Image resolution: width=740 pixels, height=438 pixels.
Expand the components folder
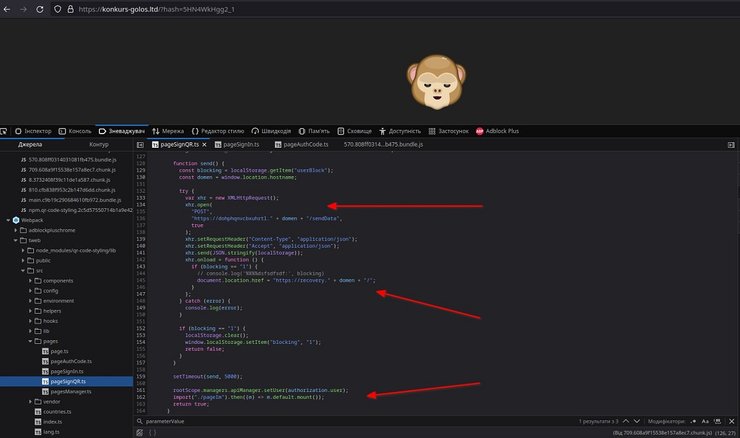pos(31,281)
